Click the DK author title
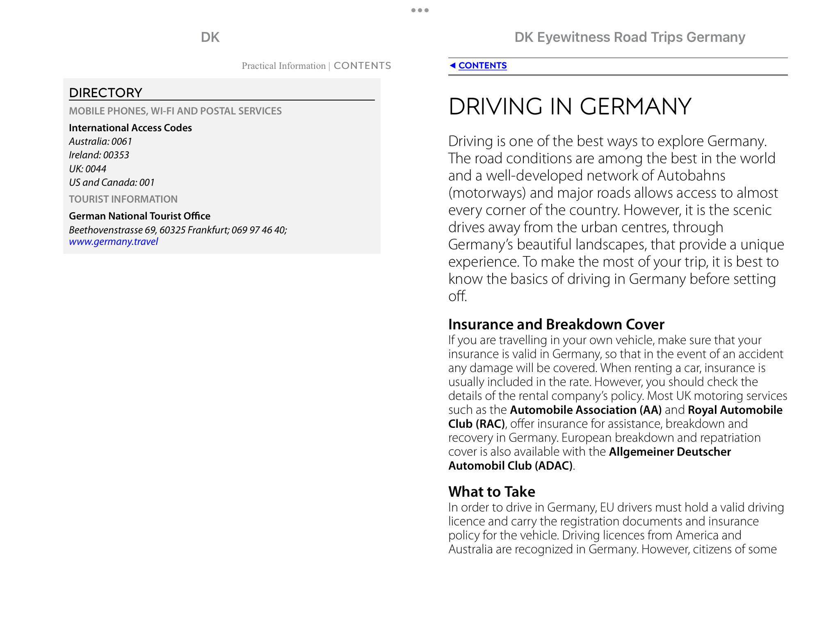The image size is (840, 630). [210, 37]
